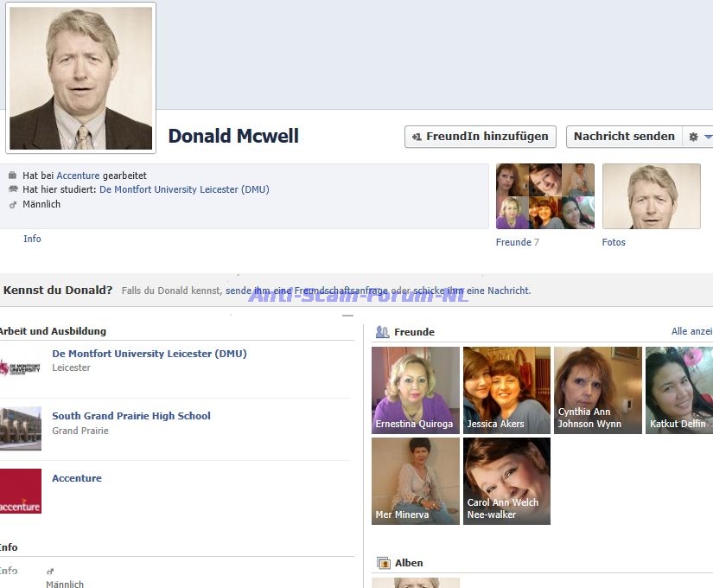The height and width of the screenshot is (588, 713).
Task: Click the Alben album icon
Action: tap(384, 563)
